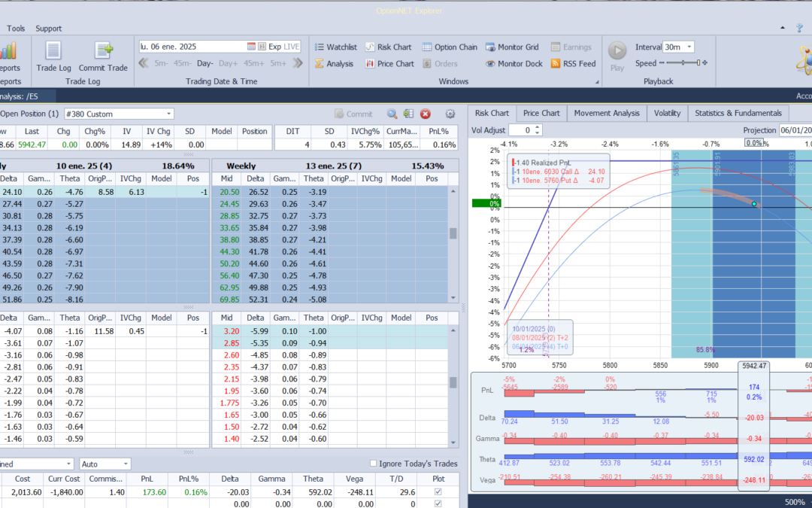Step back one day with Day-

[205, 63]
